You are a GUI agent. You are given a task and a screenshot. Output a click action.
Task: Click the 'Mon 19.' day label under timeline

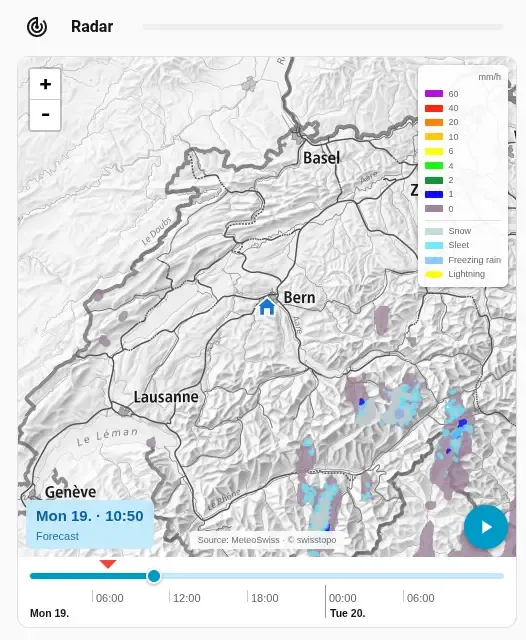pyautogui.click(x=49, y=613)
